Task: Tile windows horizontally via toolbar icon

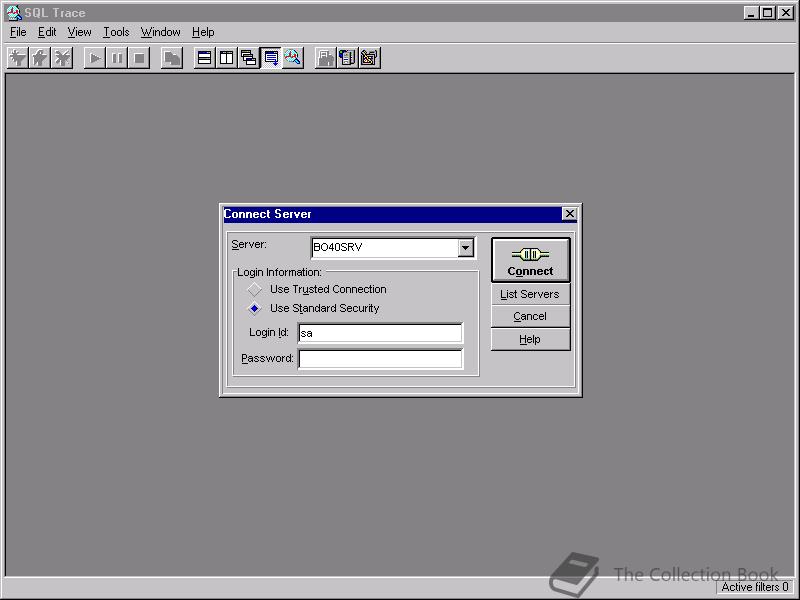Action: click(204, 58)
